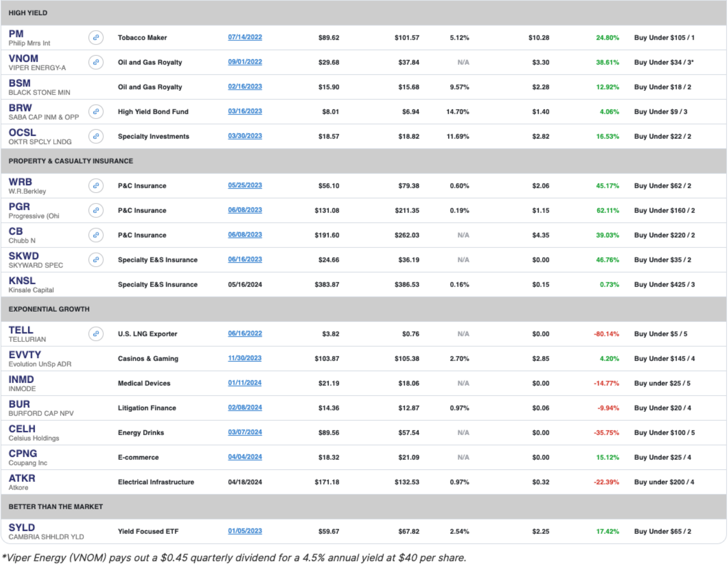
Task: Open the 05/25/2023 date link for WRB
Action: [245, 185]
